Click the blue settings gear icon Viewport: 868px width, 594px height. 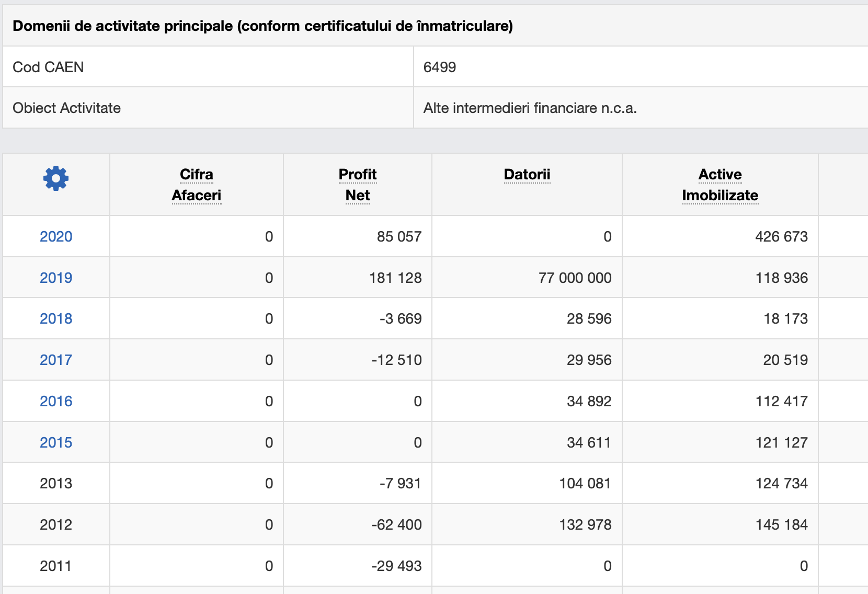pyautogui.click(x=56, y=179)
